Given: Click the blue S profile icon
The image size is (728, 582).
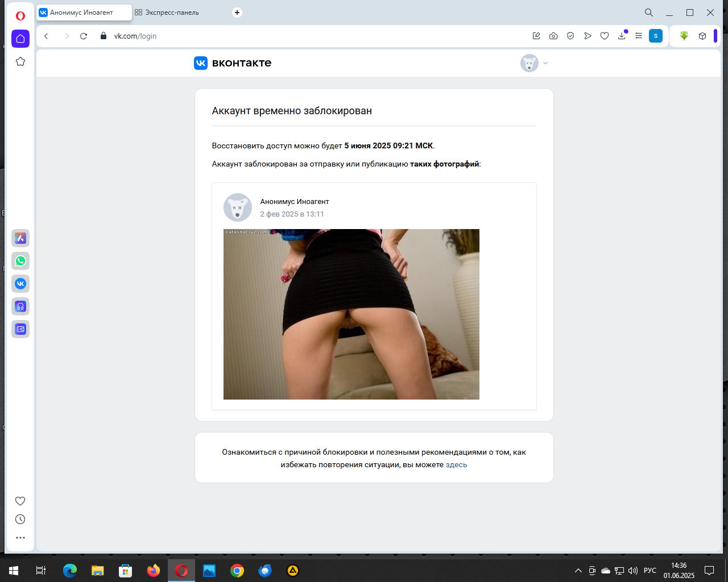Looking at the screenshot, I should tap(656, 36).
